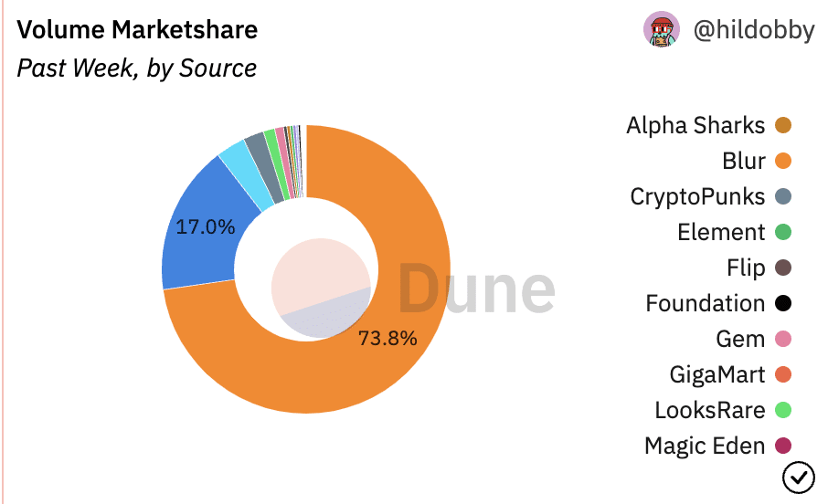Click the small pie icon in donut center
This screenshot has height=504, width=828.
coord(321,288)
